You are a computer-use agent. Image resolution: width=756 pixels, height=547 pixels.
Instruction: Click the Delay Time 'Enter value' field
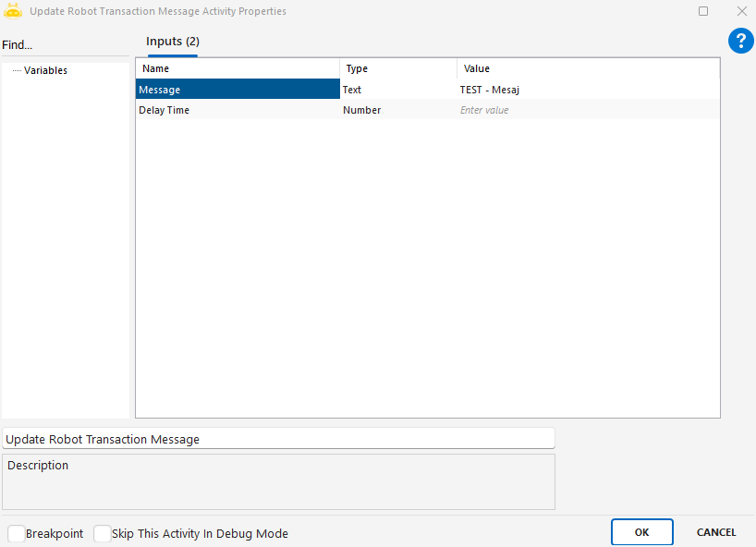tap(588, 110)
